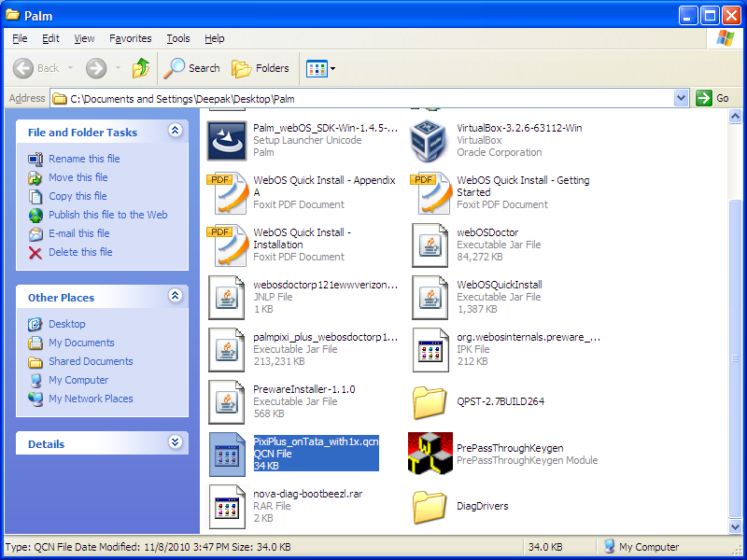This screenshot has width=747, height=560.
Task: Select the VirtualBox installer icon
Action: pyautogui.click(x=430, y=141)
